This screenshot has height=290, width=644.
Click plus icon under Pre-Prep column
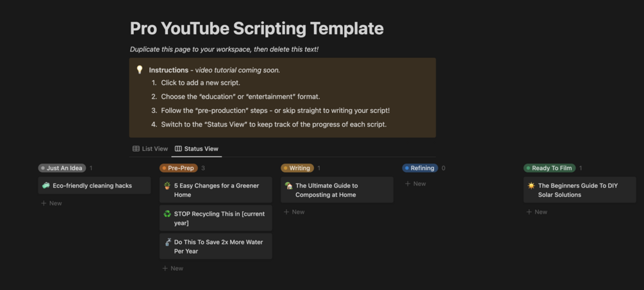pyautogui.click(x=165, y=268)
